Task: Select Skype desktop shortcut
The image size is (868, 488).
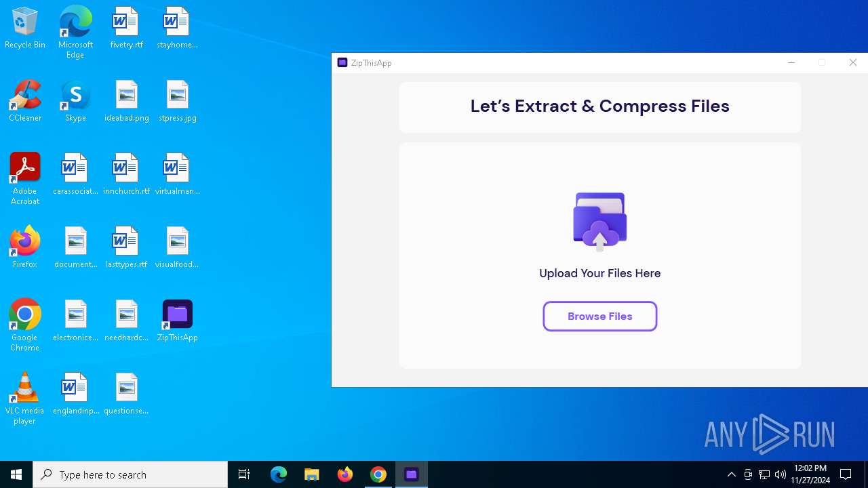Action: (x=75, y=102)
